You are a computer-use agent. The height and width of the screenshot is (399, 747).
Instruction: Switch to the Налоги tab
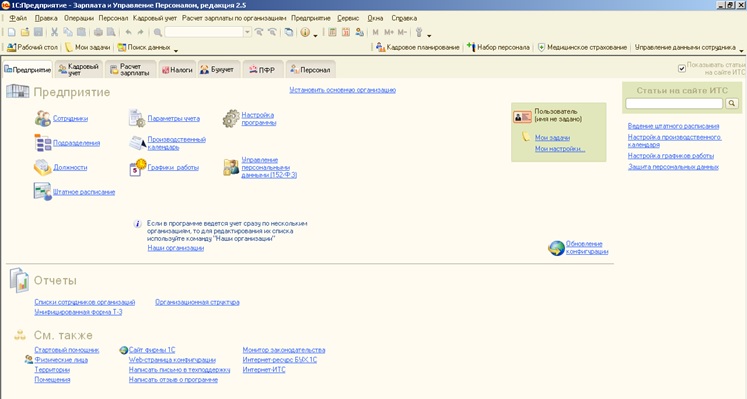177,70
